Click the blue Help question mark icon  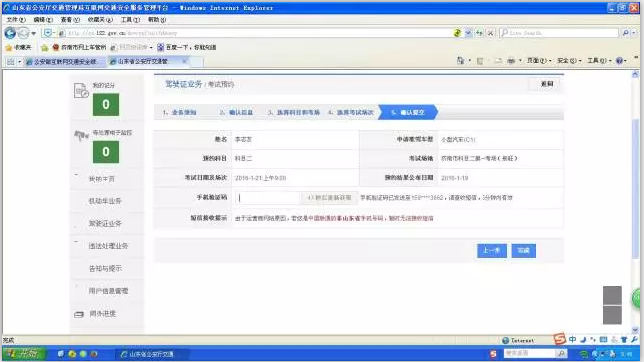tap(619, 61)
